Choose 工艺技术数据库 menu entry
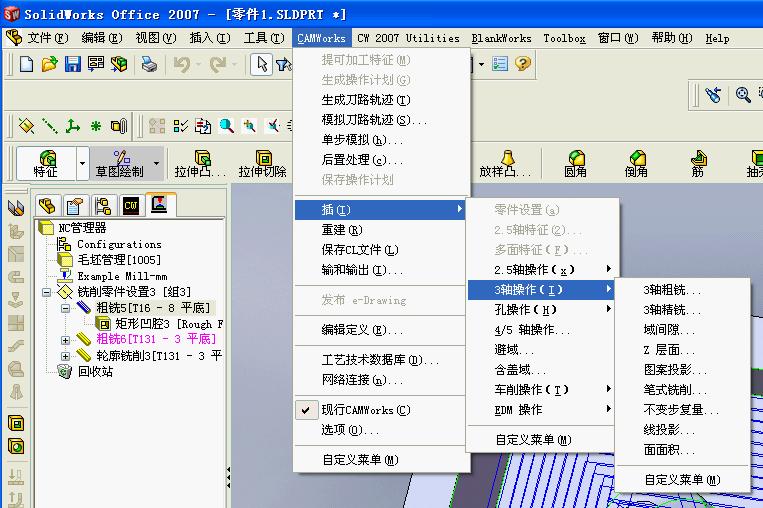The image size is (763, 508). pos(382,360)
